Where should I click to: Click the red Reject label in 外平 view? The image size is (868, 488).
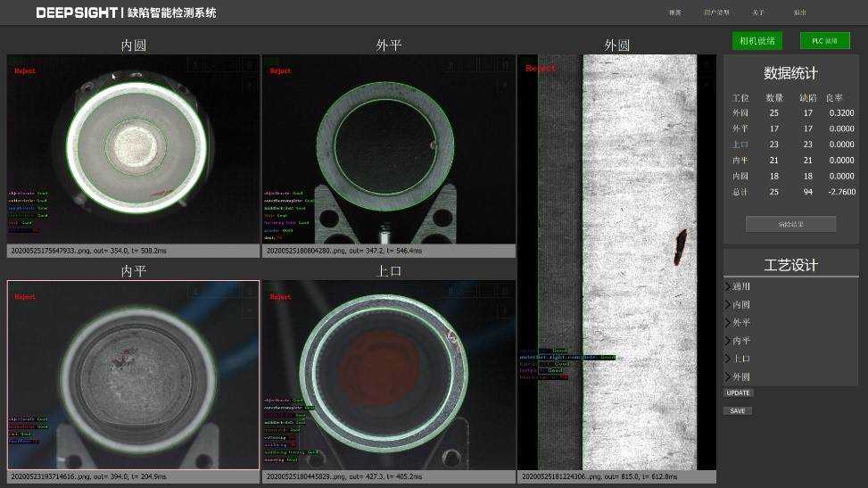[x=280, y=70]
